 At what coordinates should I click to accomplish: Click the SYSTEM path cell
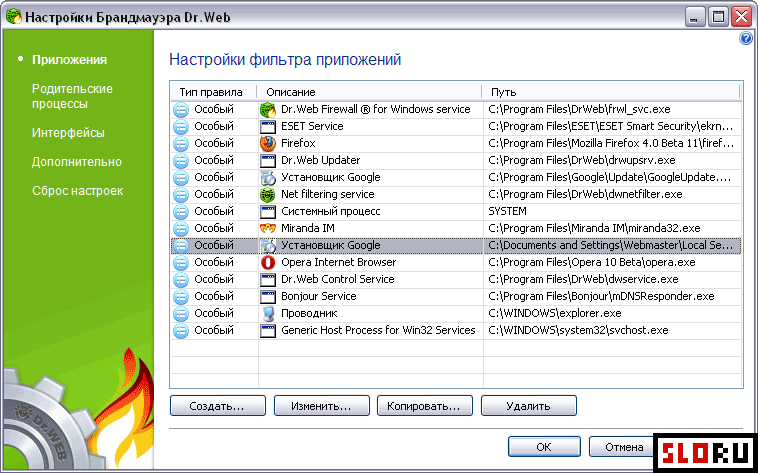pyautogui.click(x=507, y=211)
